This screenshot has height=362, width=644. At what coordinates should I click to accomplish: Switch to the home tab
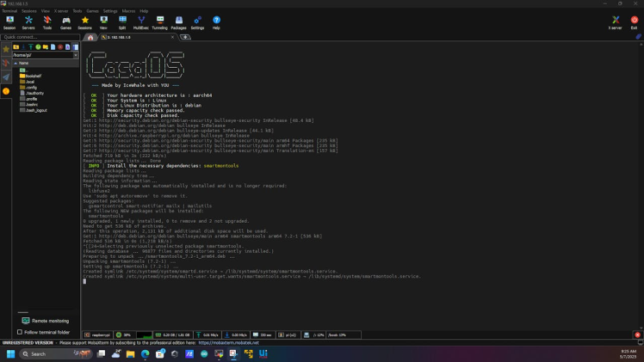pyautogui.click(x=90, y=38)
